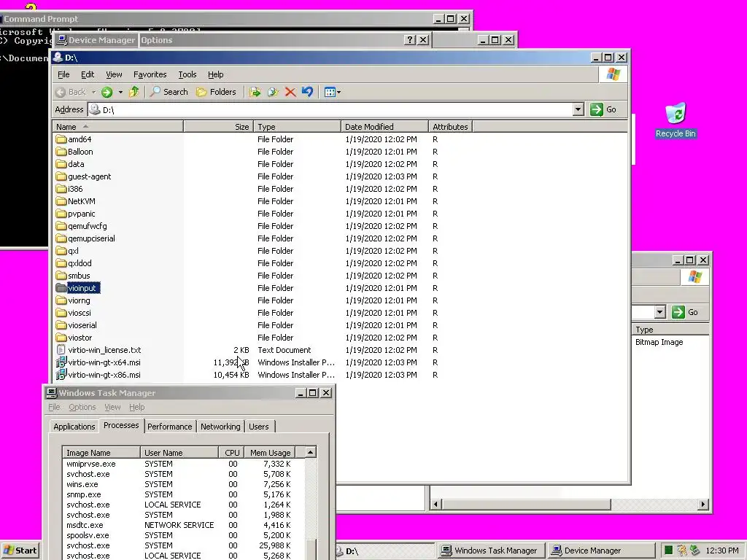Select the Balloon folder icon
This screenshot has height=560, width=747.
(x=61, y=152)
